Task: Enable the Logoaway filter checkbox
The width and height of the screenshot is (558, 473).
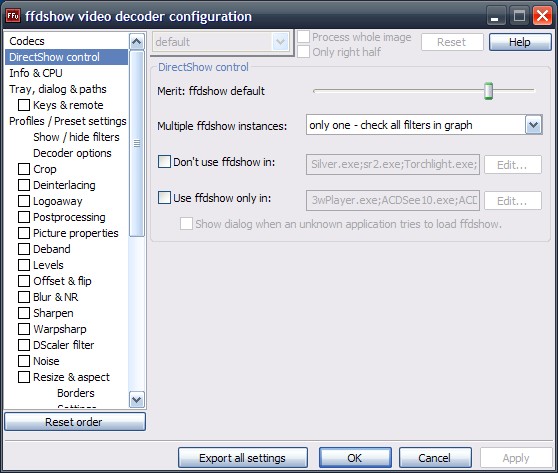Action: pyautogui.click(x=24, y=201)
